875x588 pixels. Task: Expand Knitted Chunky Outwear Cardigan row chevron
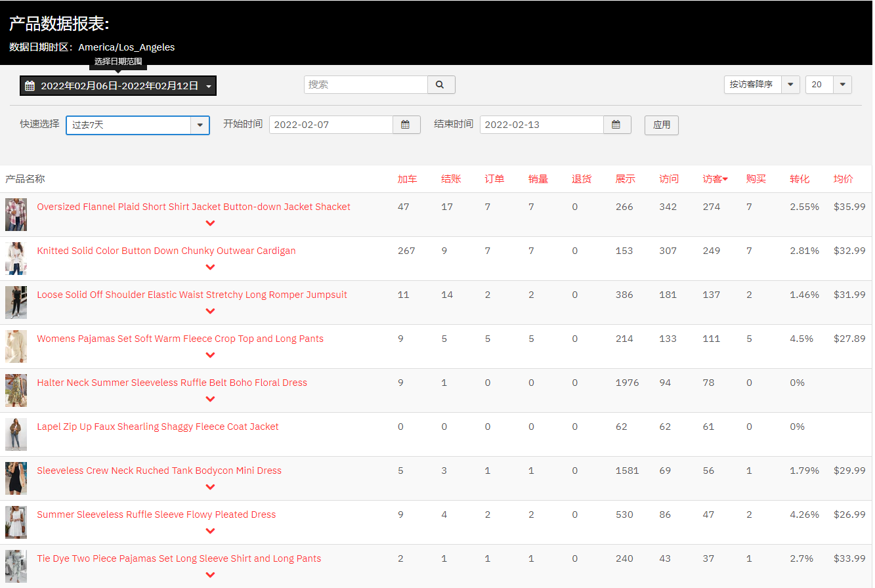210,267
